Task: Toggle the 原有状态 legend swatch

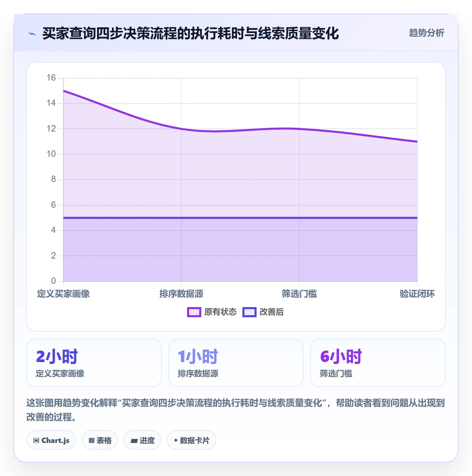Action: pyautogui.click(x=194, y=312)
